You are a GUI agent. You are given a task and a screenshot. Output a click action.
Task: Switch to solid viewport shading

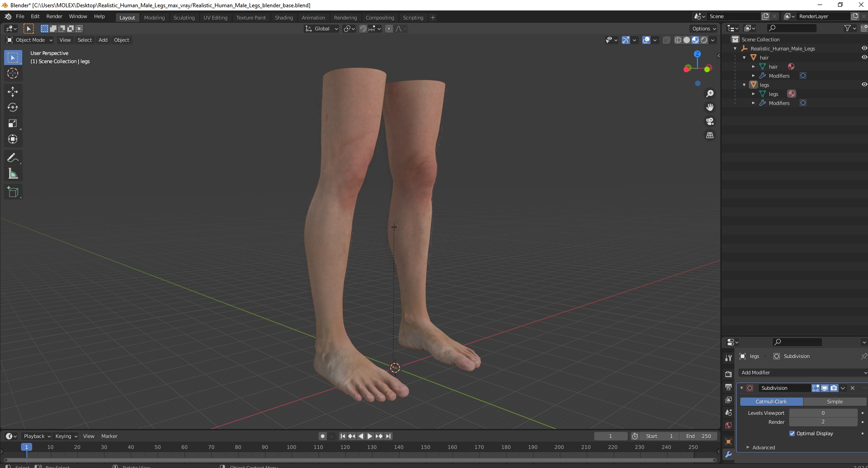click(x=686, y=40)
